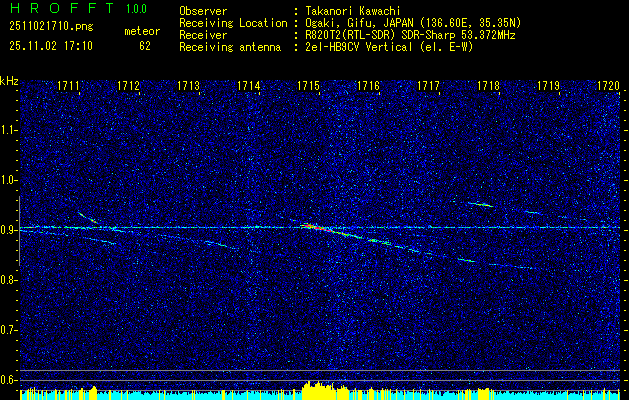Click the 1.0 kHz axis value

pos(9,180)
